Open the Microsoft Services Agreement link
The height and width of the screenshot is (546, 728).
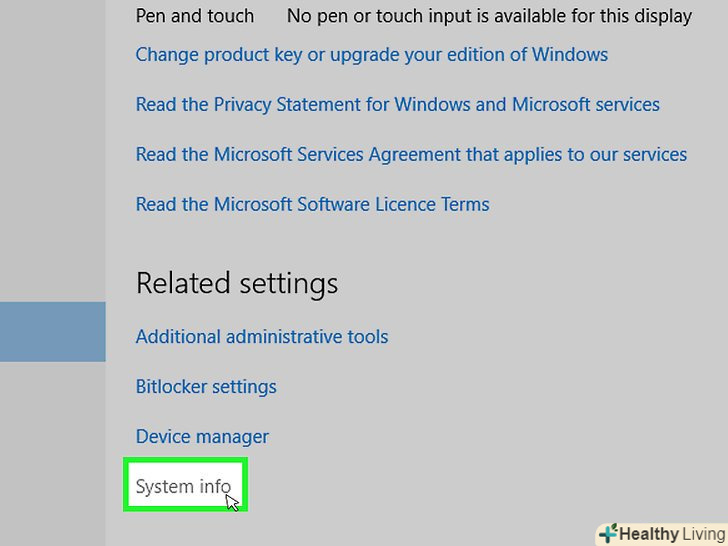(x=411, y=154)
